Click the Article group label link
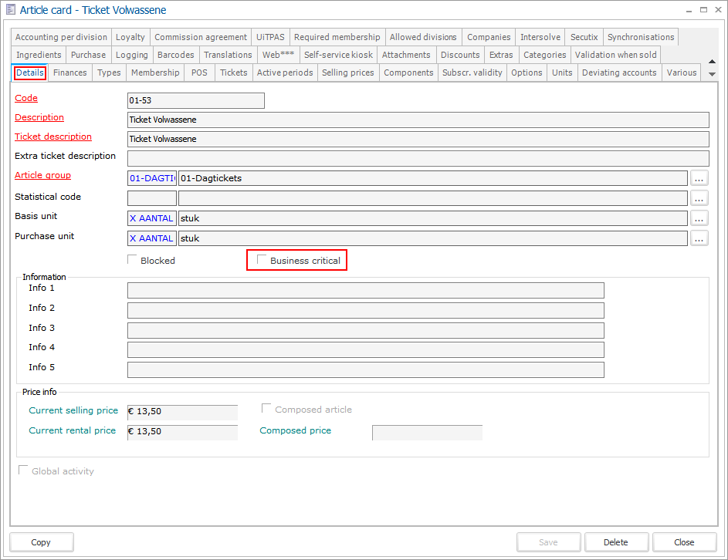The image size is (728, 560). 42,175
